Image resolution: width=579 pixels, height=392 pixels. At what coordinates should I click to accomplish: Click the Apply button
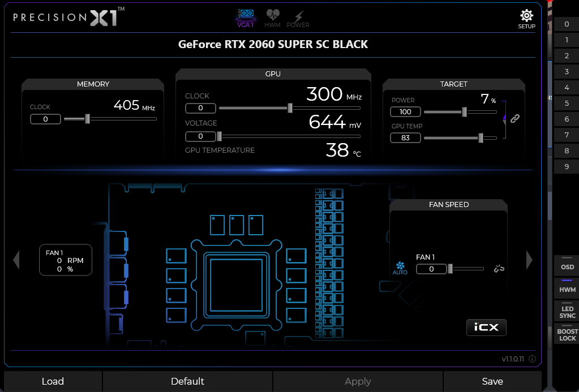coord(358,381)
